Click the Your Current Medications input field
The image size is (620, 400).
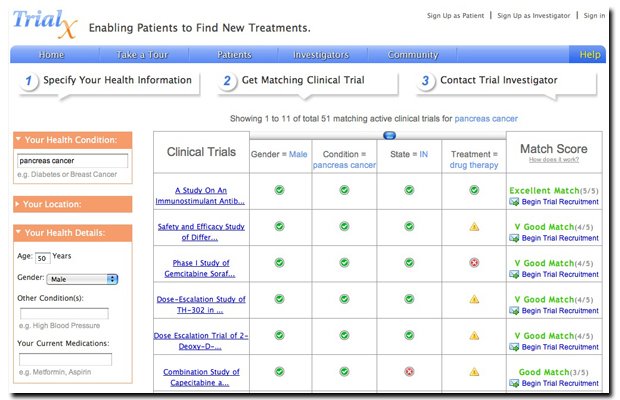click(66, 359)
